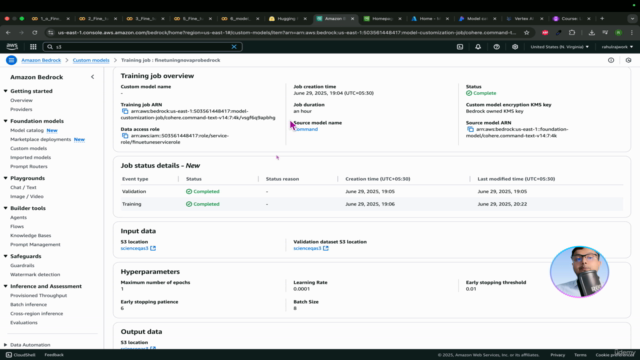640x360 pixels.
Task: Open the notifications bell
Action: pyautogui.click(x=478, y=47)
